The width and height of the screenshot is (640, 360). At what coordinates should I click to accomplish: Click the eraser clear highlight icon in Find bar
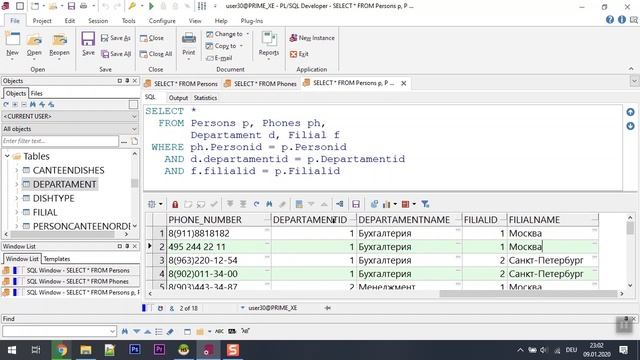tap(170, 331)
